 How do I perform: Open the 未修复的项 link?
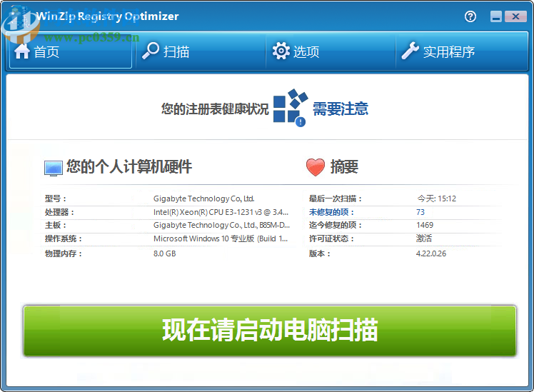[331, 212]
